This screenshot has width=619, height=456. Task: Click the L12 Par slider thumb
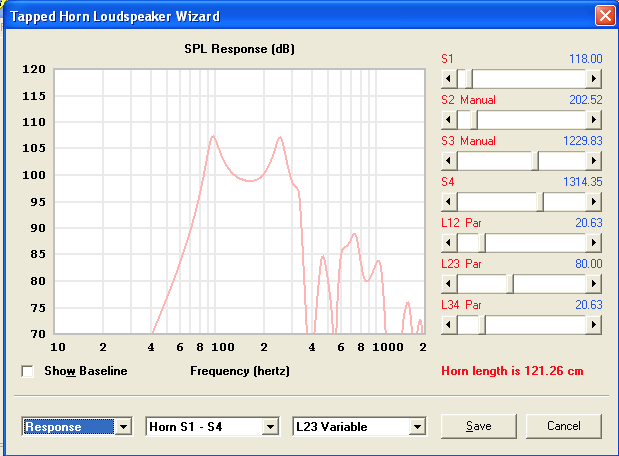tap(482, 243)
